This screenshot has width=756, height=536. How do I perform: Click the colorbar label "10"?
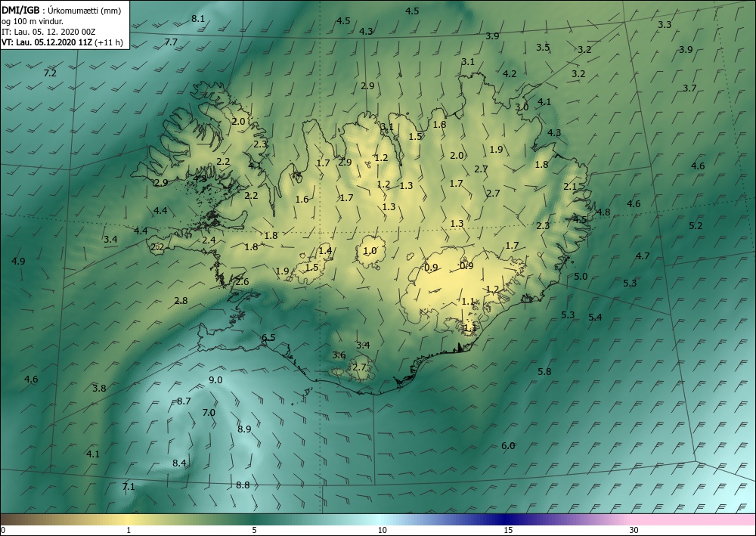382,531
